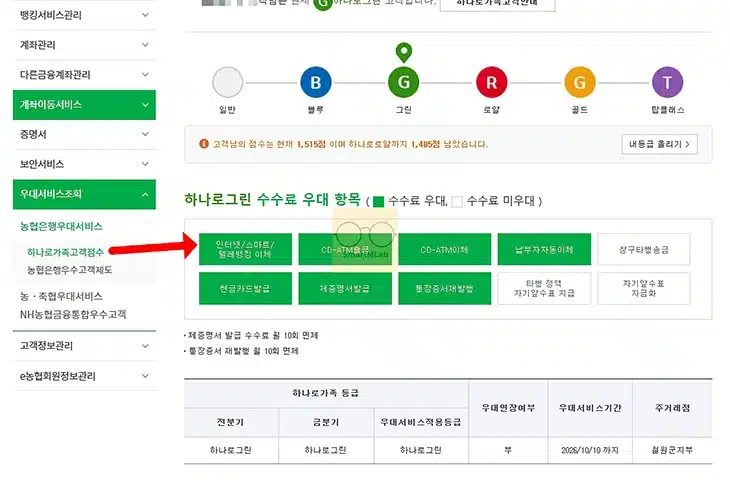Open 농협은행우대서비스 submenu
This screenshot has width=730, height=481.
tap(61, 227)
